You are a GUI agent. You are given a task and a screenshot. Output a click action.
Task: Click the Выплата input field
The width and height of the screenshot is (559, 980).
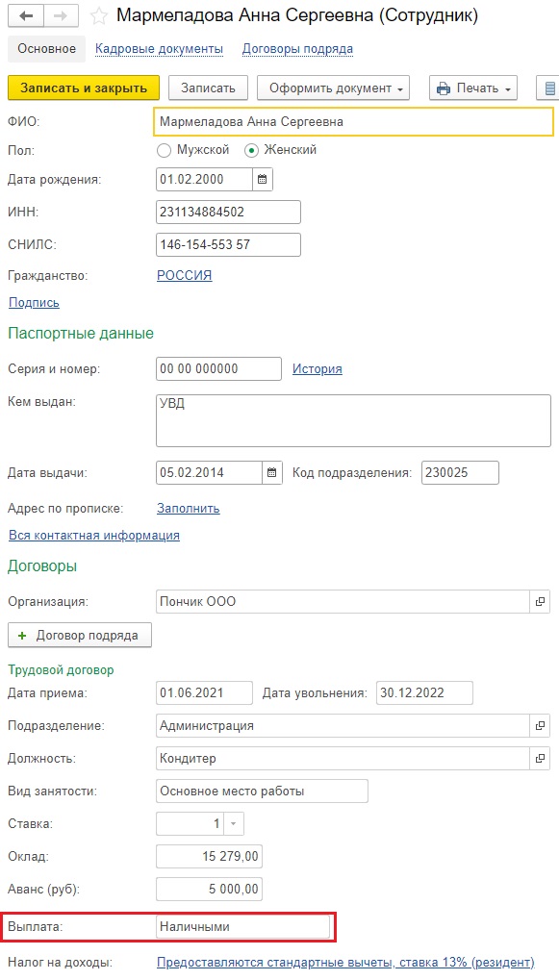242,927
